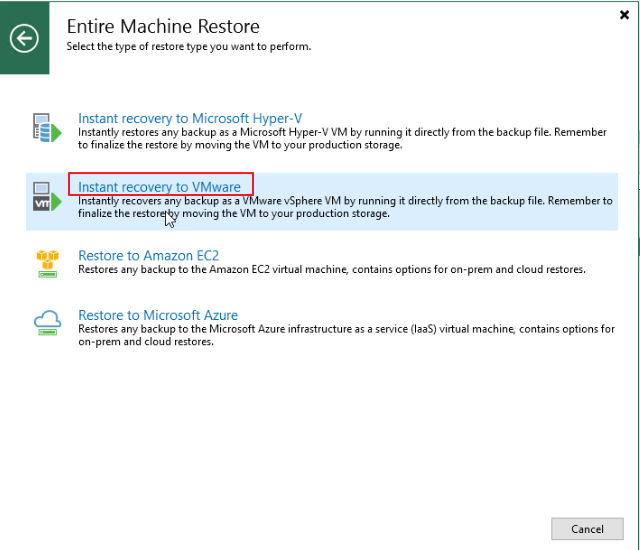This screenshot has height=550, width=640.
Task: Close the Entire Machine Restore dialog
Action: point(624,15)
